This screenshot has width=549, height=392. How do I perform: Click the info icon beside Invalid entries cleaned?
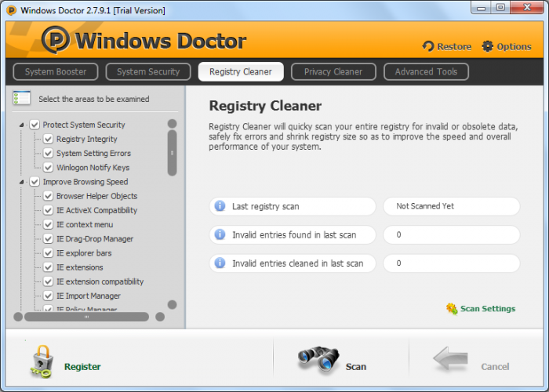(x=220, y=263)
